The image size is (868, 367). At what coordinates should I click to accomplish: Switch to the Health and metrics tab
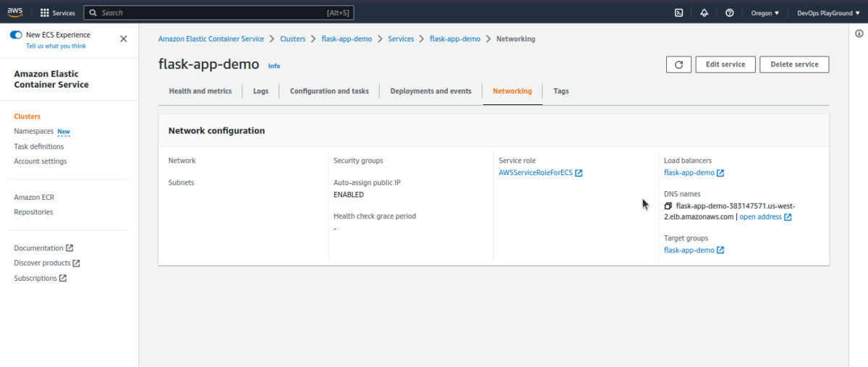coord(200,91)
